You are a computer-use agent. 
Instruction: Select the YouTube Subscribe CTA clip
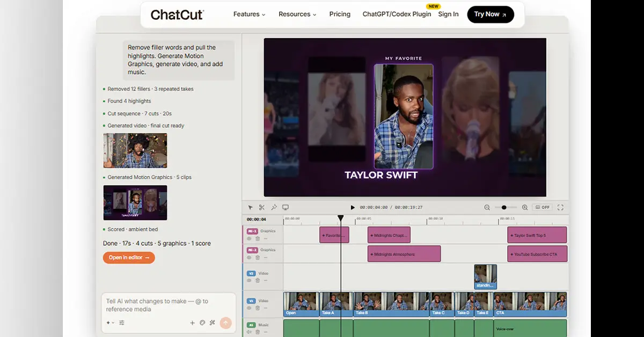coord(537,254)
